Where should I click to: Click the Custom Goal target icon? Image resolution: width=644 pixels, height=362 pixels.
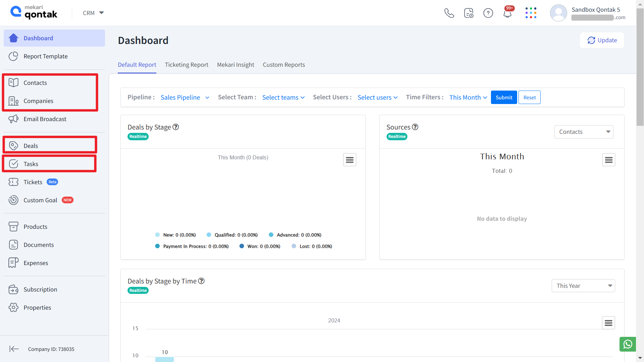click(13, 200)
